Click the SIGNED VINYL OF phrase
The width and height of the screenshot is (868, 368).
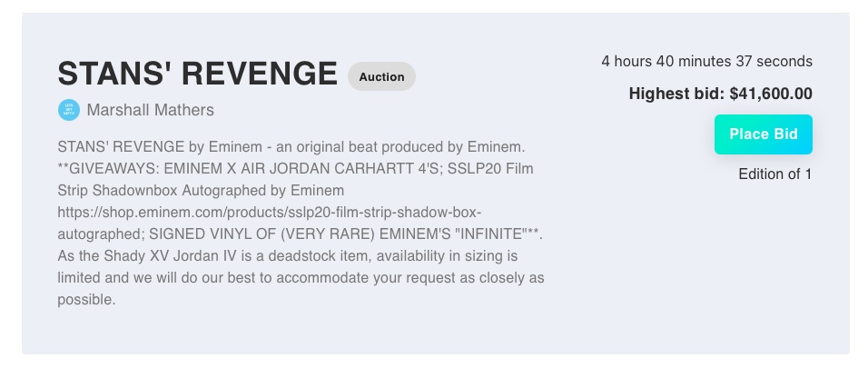point(212,234)
